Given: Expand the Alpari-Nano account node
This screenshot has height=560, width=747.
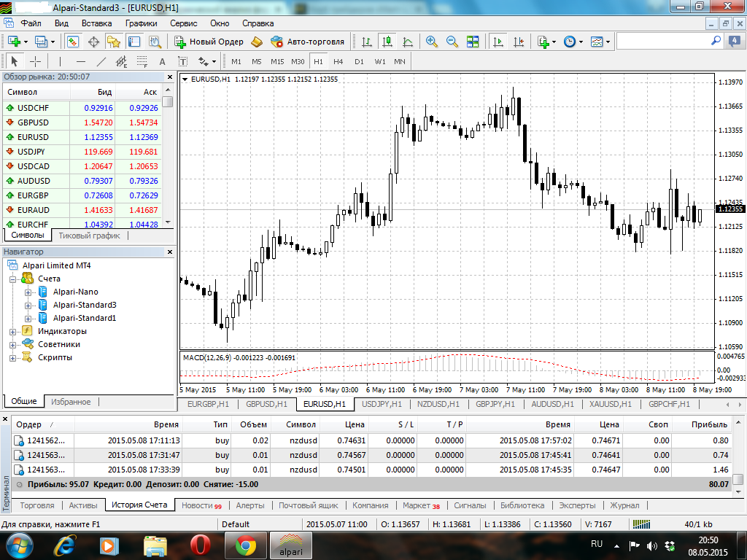Looking at the screenshot, I should click(x=28, y=292).
